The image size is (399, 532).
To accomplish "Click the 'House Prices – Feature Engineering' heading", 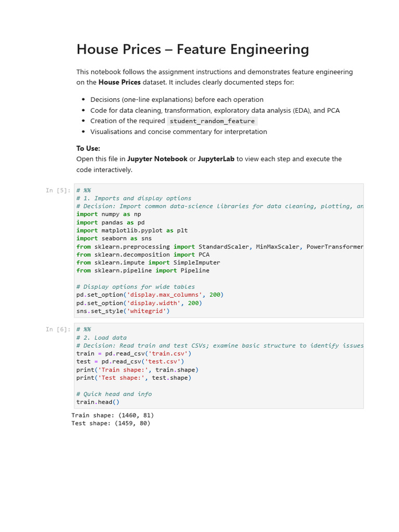I will pos(193,49).
